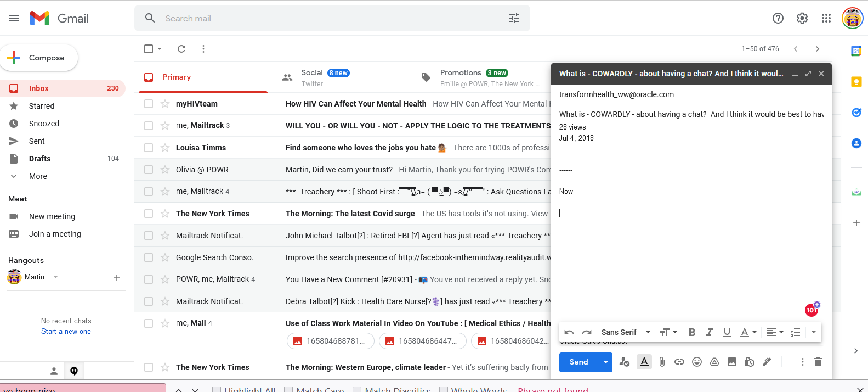Go to the newer messages page
The width and height of the screenshot is (868, 392).
[x=796, y=49]
